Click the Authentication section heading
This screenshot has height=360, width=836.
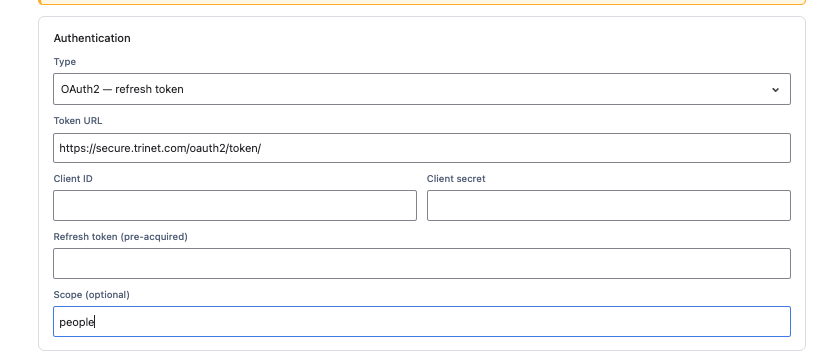[92, 38]
